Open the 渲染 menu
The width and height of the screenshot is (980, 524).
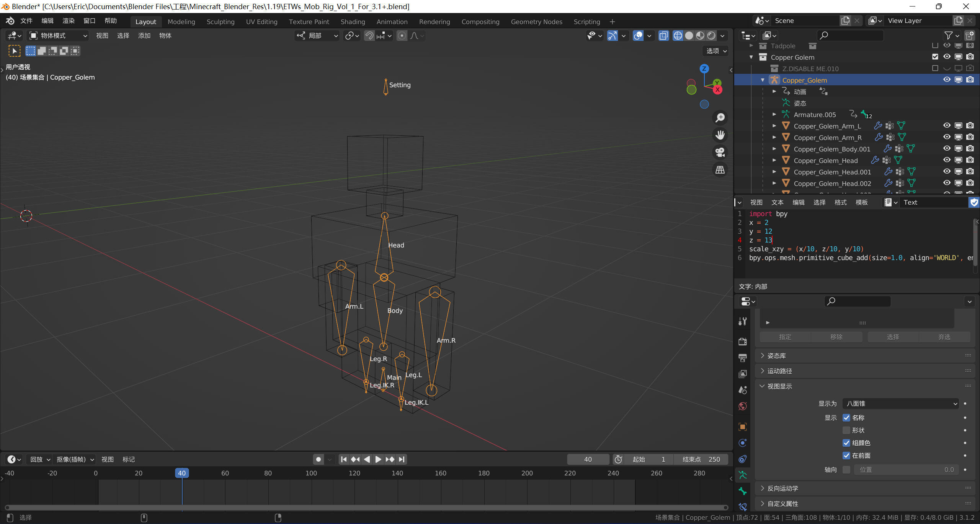69,21
